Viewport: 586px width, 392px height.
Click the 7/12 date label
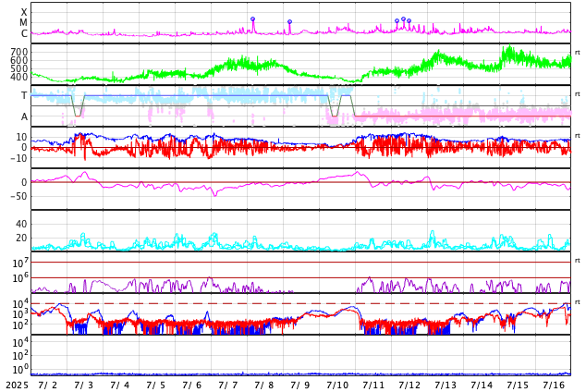(409, 385)
